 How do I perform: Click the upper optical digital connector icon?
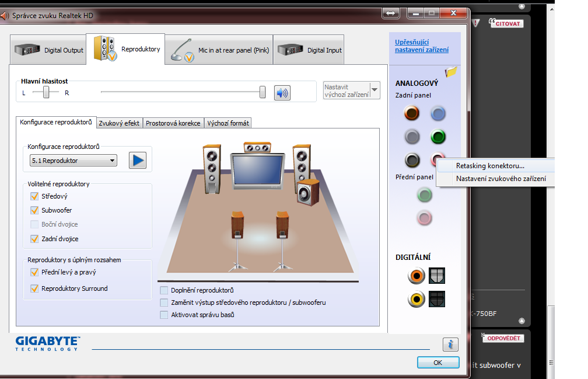click(x=437, y=276)
